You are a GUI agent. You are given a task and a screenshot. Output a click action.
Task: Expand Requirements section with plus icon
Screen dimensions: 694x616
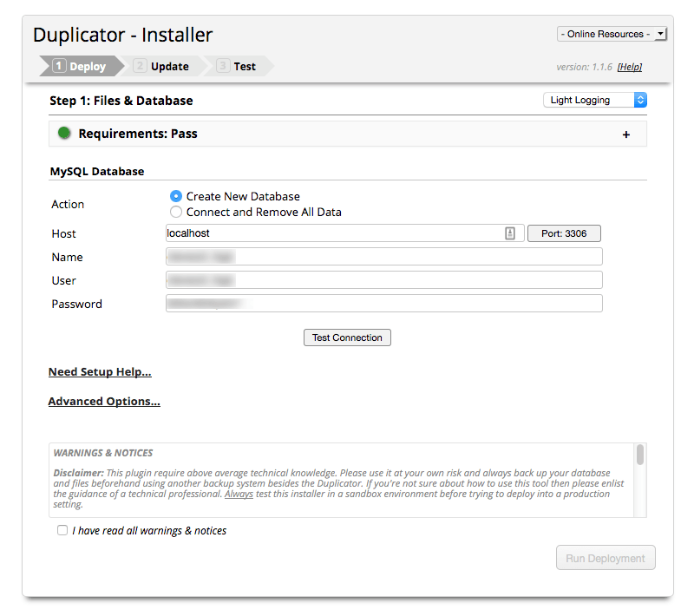coord(625,134)
